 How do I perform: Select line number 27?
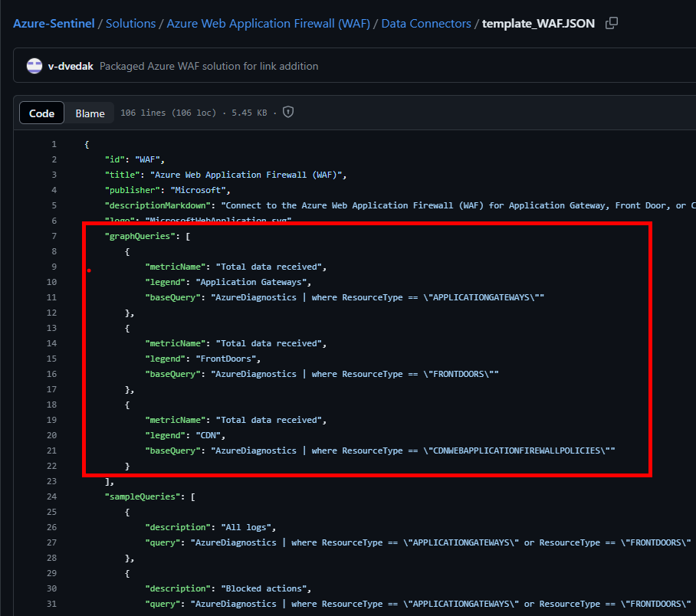tap(51, 542)
